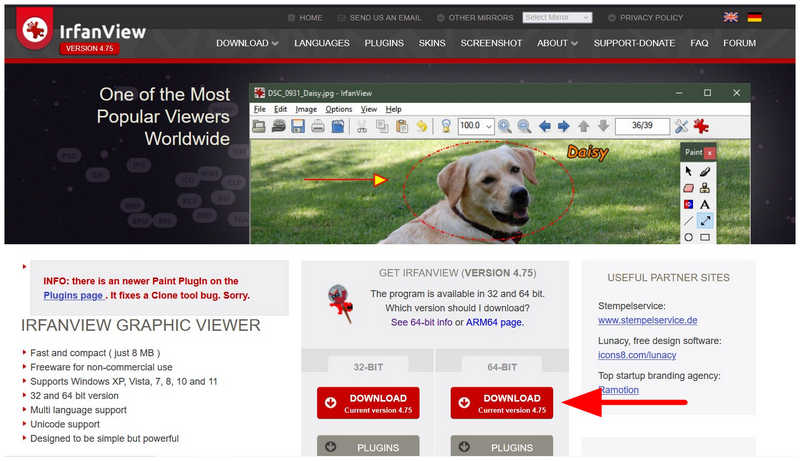
Task: Click the previous image blue arrow
Action: tap(544, 126)
